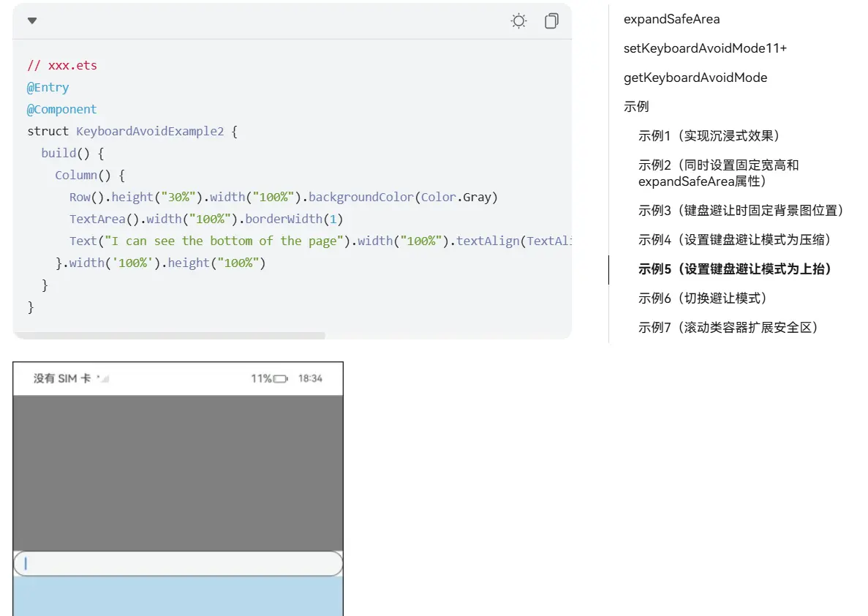Copy the code with the copy icon
868x616 pixels.
point(551,21)
